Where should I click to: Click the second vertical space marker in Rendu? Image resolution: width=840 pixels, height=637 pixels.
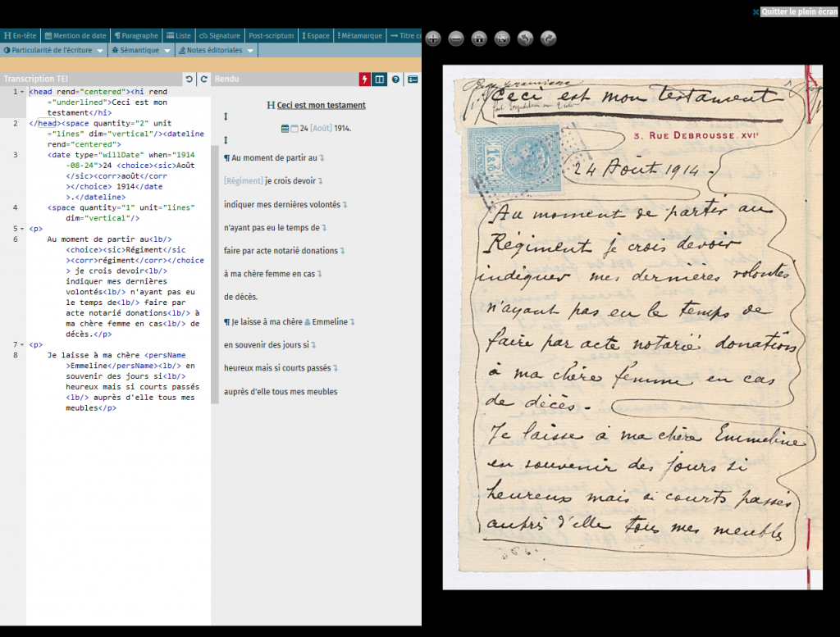226,139
